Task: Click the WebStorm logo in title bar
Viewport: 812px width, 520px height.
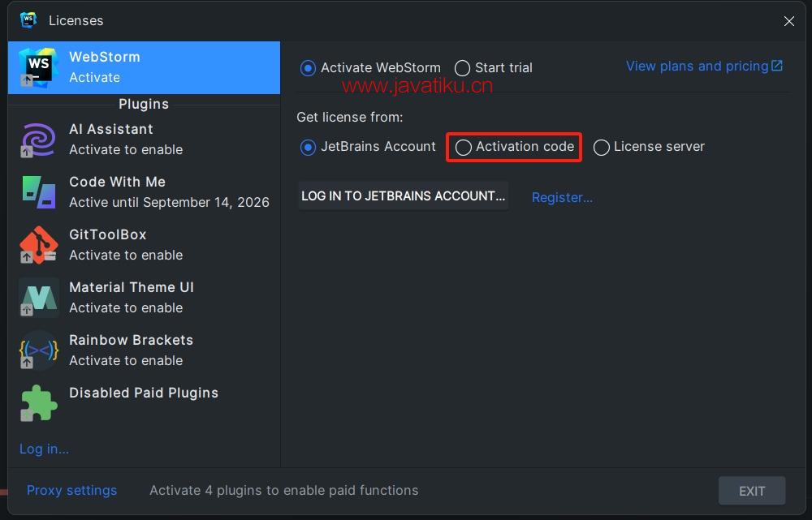Action: pos(28,20)
